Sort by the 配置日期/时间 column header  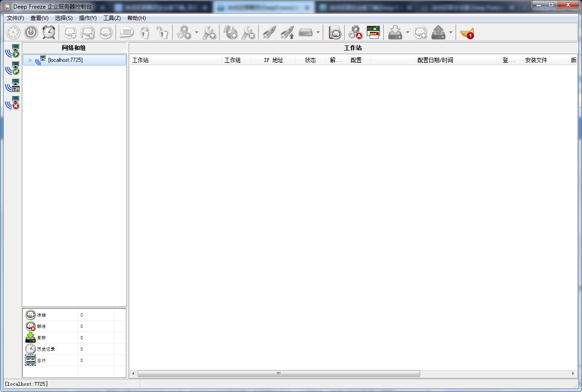click(435, 60)
